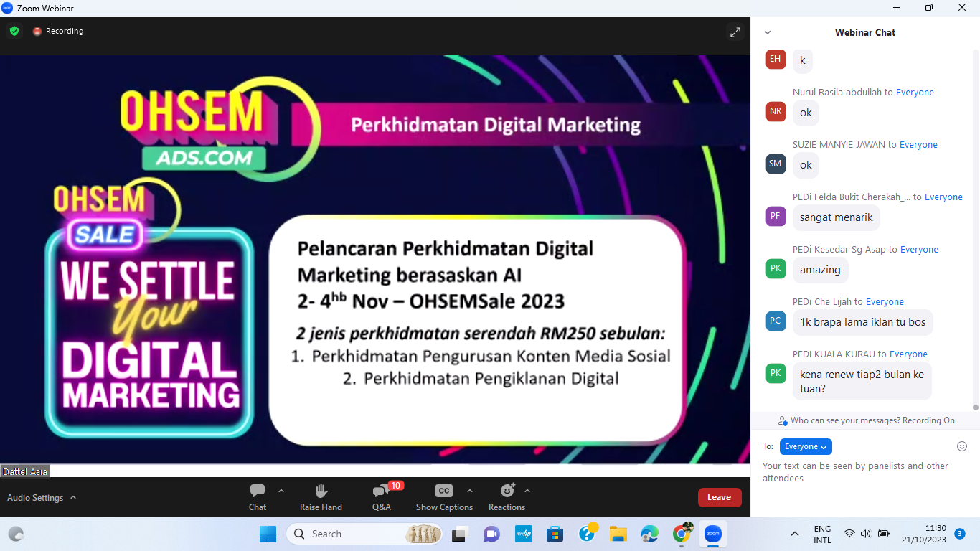Expand Chat options caret
The image size is (980, 551).
(281, 491)
